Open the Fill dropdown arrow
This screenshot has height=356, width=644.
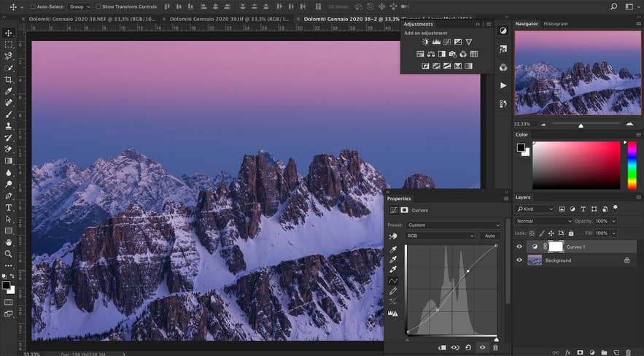tap(613, 233)
